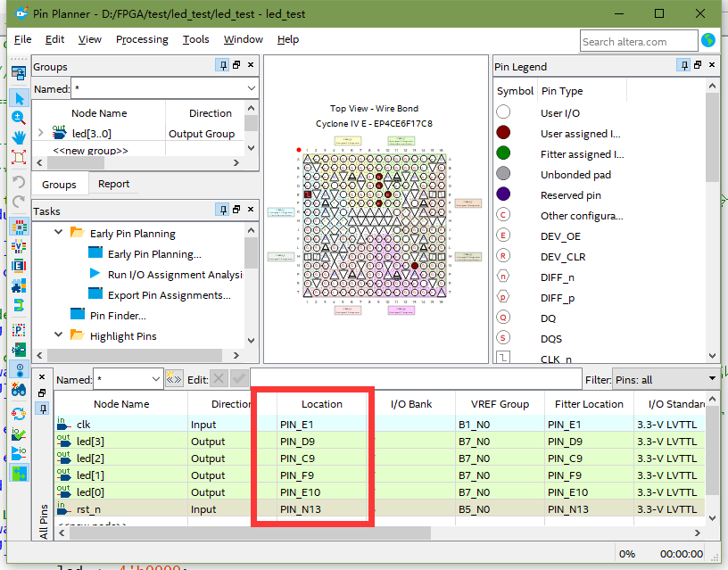
Task: Open the Processing menu
Action: (x=142, y=39)
